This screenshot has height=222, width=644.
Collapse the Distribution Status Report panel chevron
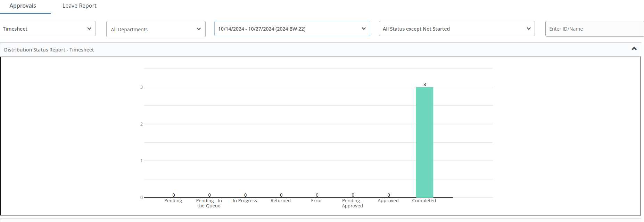(634, 49)
